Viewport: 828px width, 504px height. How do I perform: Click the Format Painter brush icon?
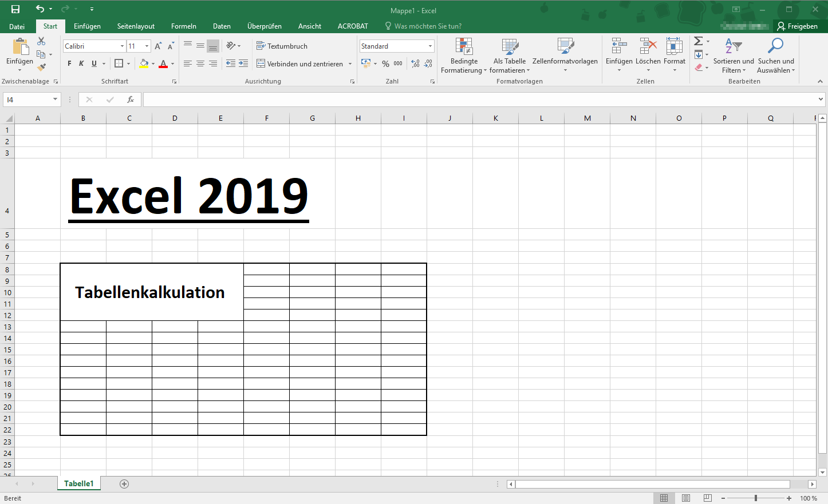click(x=41, y=68)
